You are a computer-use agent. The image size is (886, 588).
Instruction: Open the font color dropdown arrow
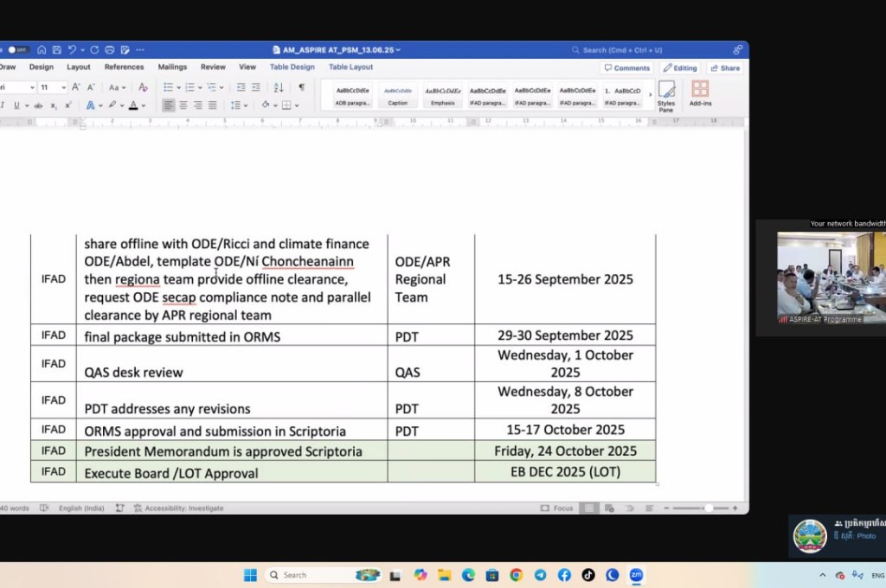(x=144, y=105)
